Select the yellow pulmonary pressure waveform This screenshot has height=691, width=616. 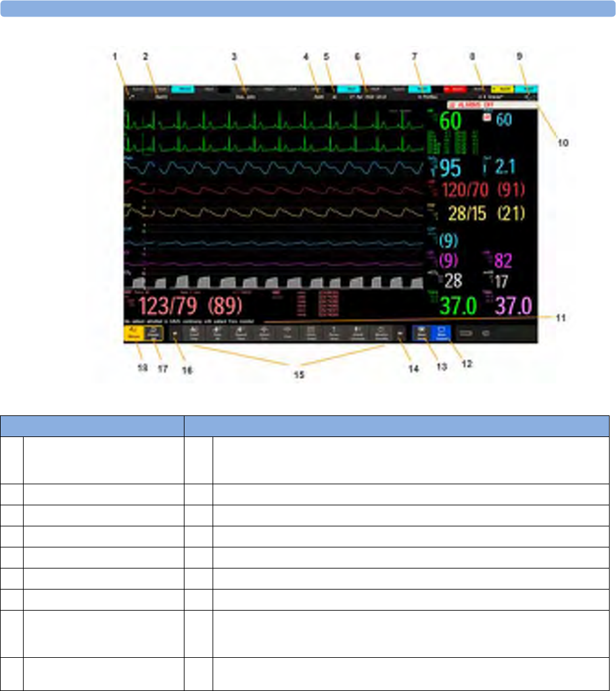[274, 212]
